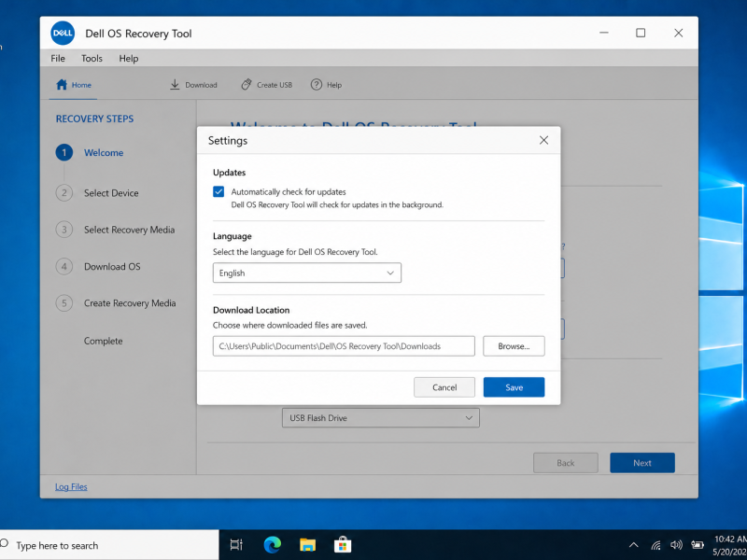This screenshot has width=747, height=560.
Task: Select step 1 circle icon for Welcome
Action: pyautogui.click(x=64, y=152)
